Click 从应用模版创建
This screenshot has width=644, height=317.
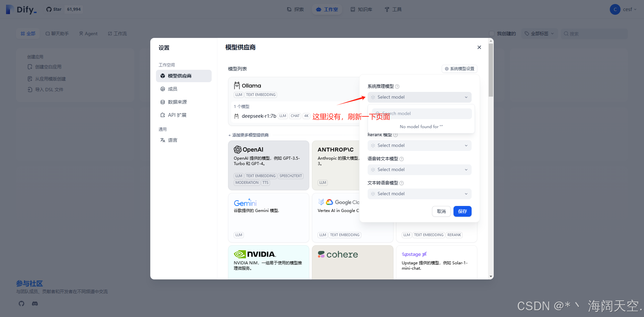(x=47, y=79)
